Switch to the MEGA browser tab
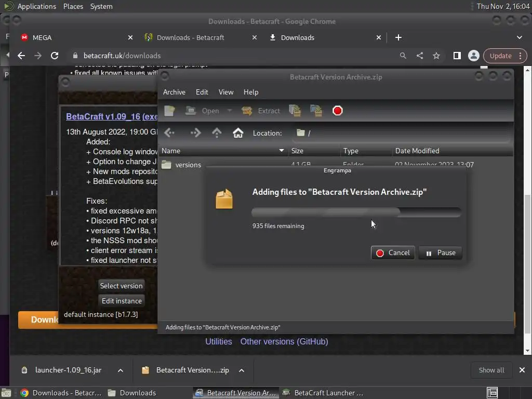This screenshot has width=532, height=399. (x=72, y=37)
